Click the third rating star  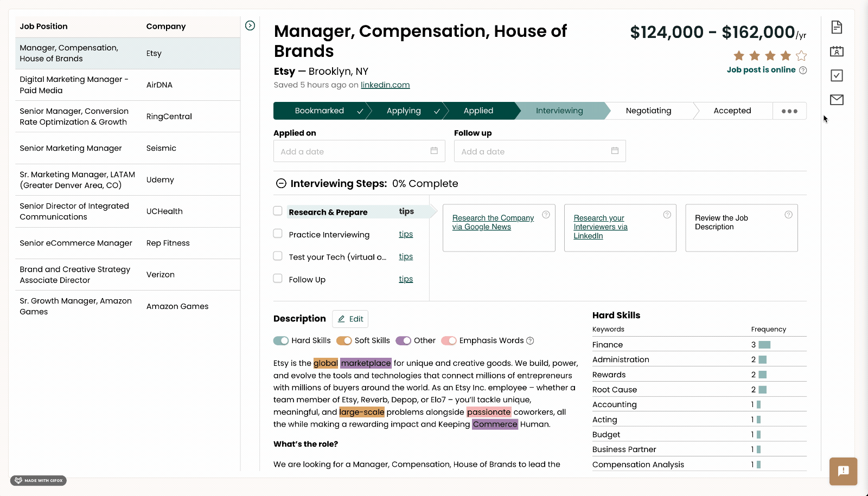tap(770, 56)
